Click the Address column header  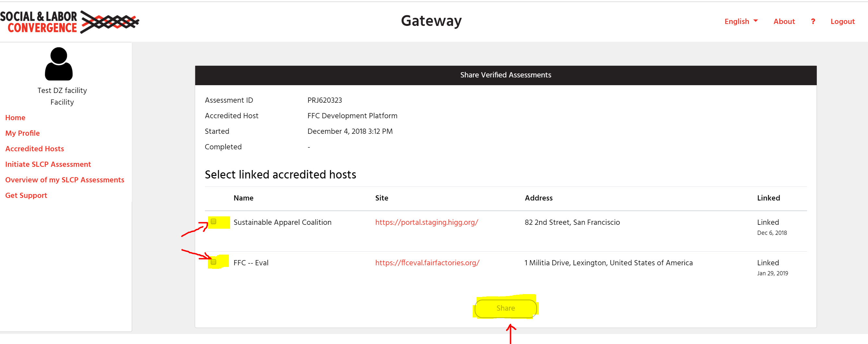pyautogui.click(x=539, y=198)
